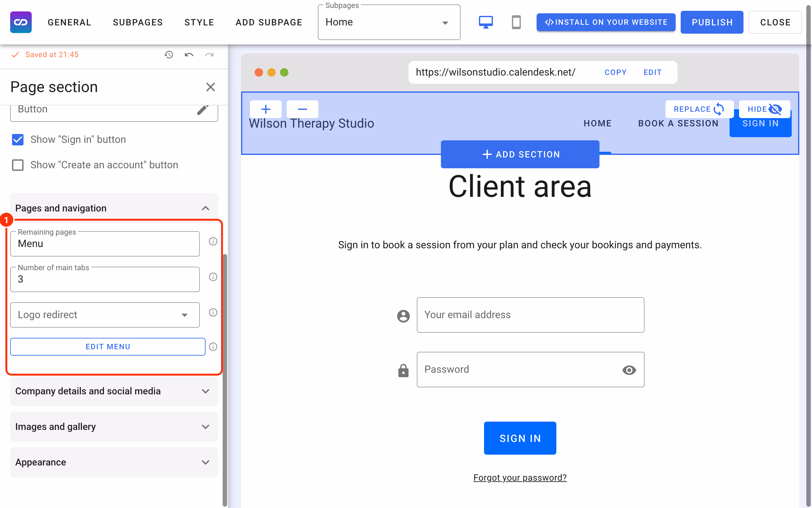Toggle password visibility eye icon
Viewport: 812px width, 508px height.
[x=629, y=370]
